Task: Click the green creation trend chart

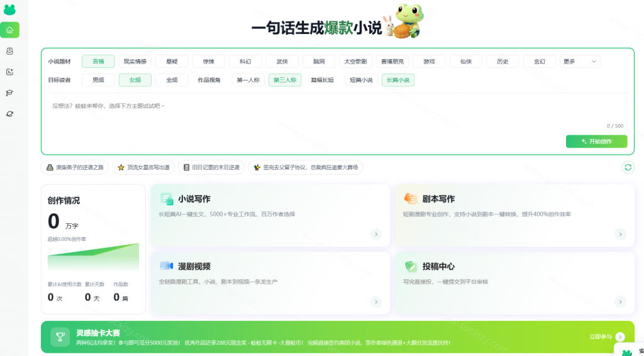Action: point(93,257)
